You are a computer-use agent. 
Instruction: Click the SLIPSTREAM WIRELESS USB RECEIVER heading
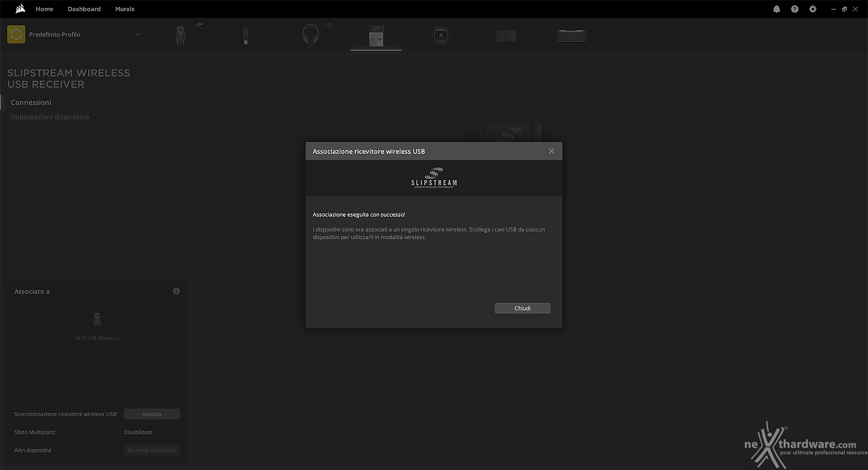coord(69,79)
